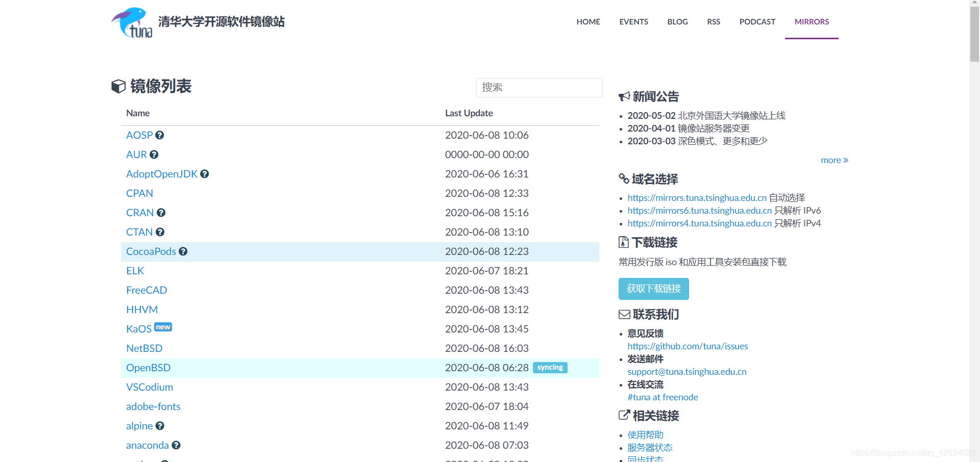The width and height of the screenshot is (980, 462).
Task: Open mirrors6.tuna.tsinghua.edu.cn IPv6 link
Action: (700, 211)
